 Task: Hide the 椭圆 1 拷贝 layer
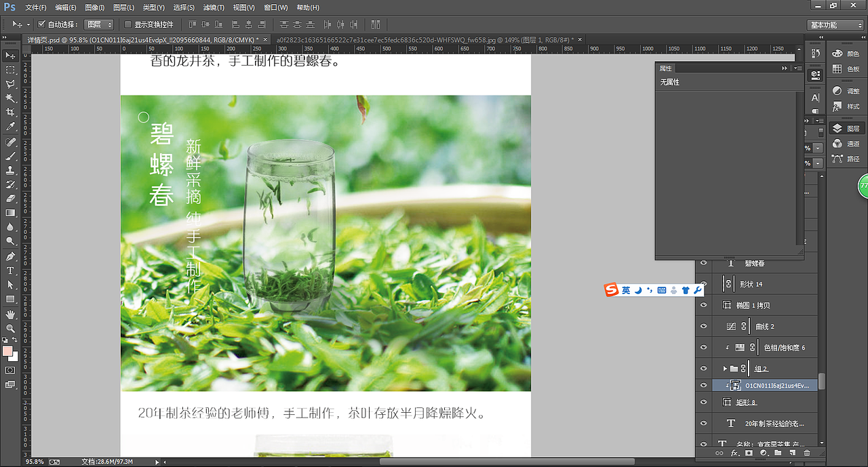click(703, 305)
